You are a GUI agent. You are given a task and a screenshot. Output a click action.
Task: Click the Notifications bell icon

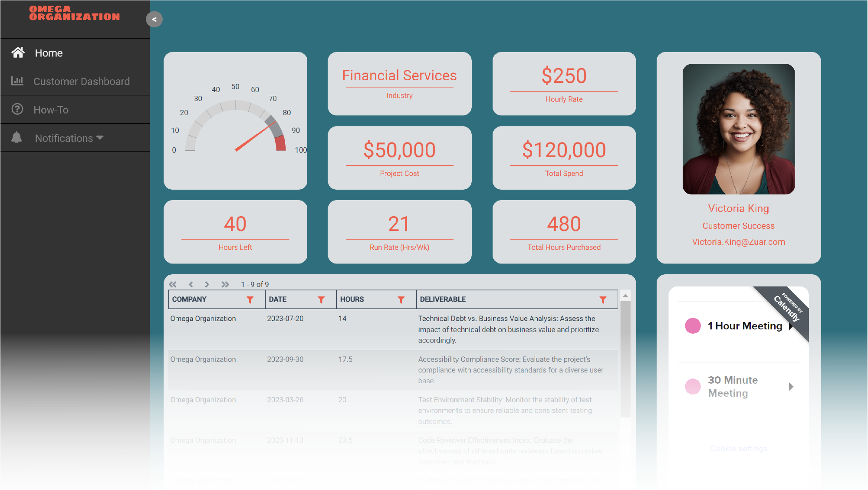tap(16, 137)
